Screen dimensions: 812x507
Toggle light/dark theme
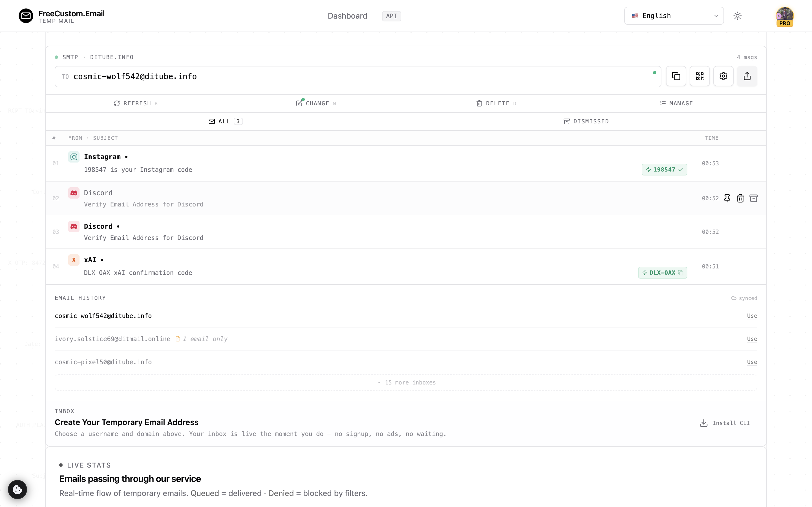point(737,16)
